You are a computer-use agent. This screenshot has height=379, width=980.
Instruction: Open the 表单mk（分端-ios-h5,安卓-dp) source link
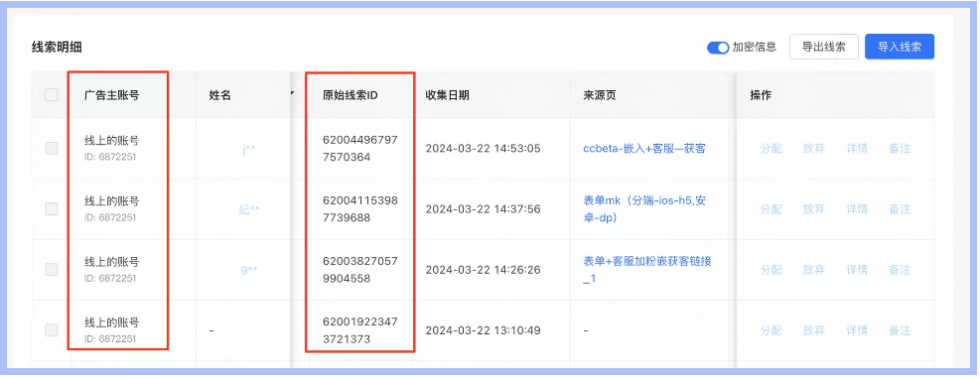644,209
